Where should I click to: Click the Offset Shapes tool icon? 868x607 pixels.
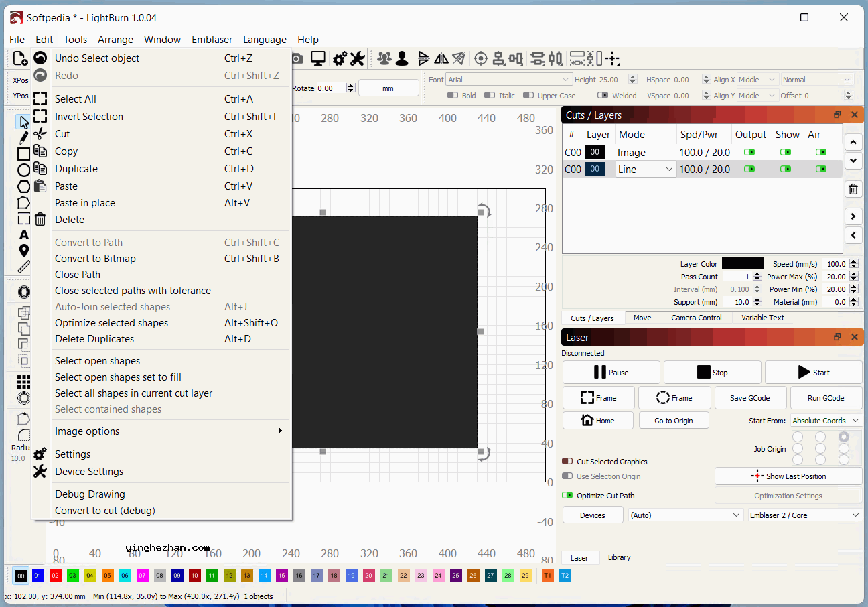[x=24, y=293]
